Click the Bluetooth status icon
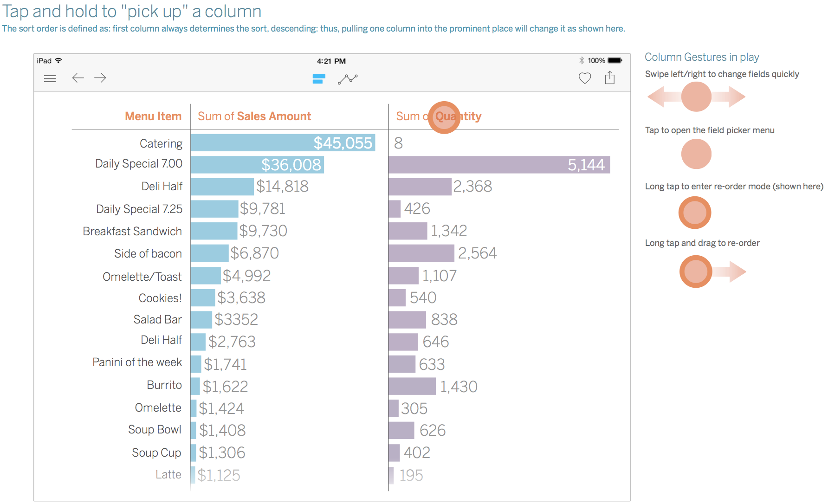This screenshot has width=828, height=504. coord(582,60)
